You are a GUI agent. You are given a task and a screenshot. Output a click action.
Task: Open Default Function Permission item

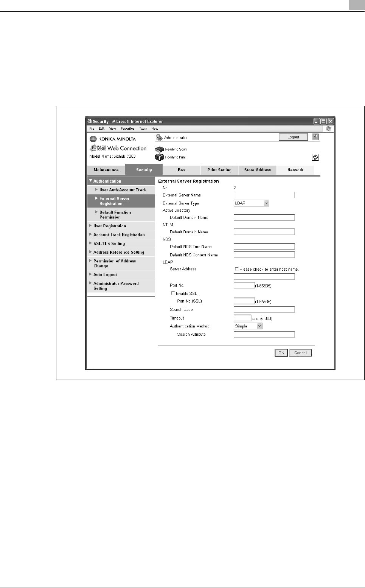pos(121,215)
